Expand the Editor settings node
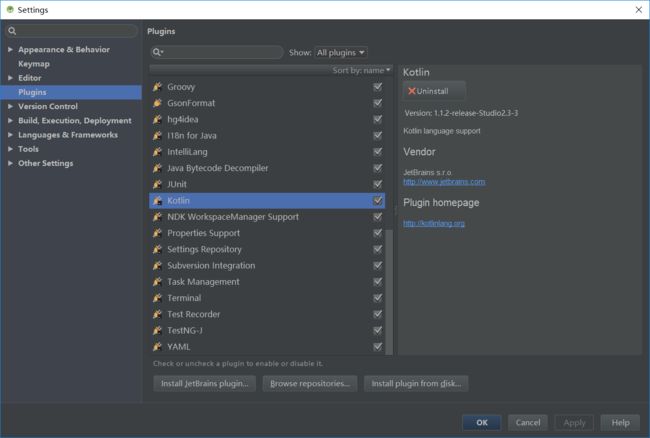650x438 pixels. pos(10,77)
